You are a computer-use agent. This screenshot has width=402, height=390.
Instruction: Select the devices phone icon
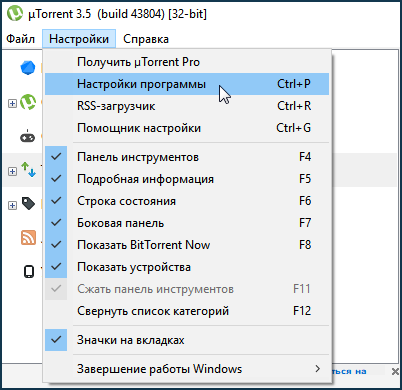[29, 272]
